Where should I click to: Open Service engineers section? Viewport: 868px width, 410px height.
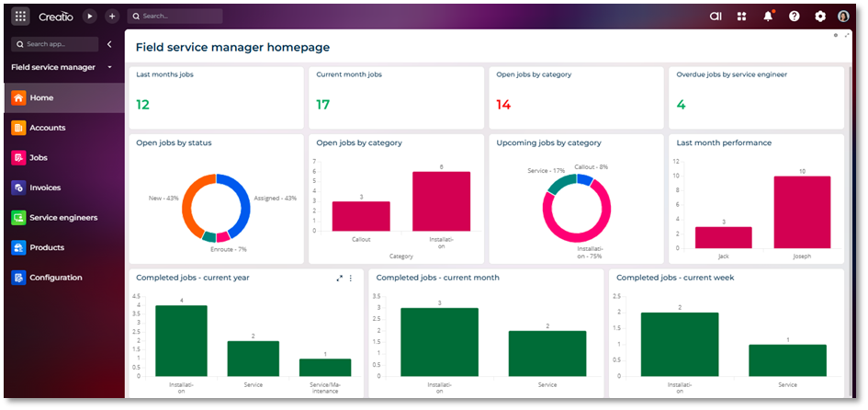pyautogui.click(x=63, y=218)
